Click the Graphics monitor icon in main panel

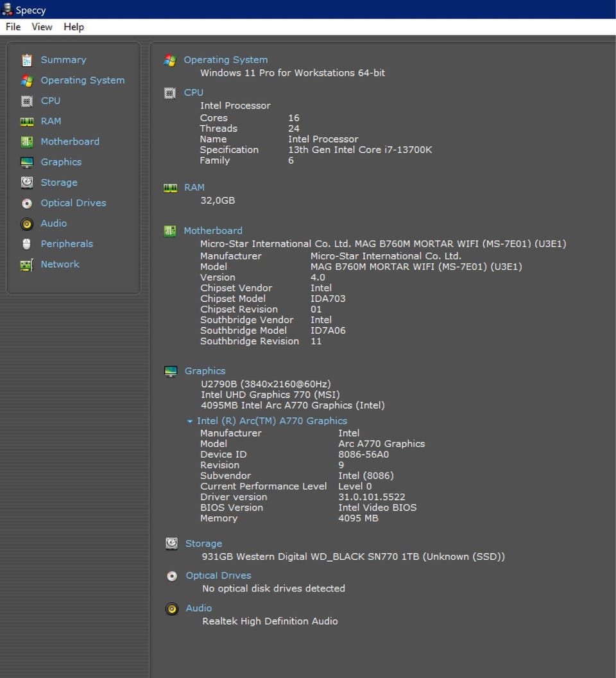(x=171, y=372)
